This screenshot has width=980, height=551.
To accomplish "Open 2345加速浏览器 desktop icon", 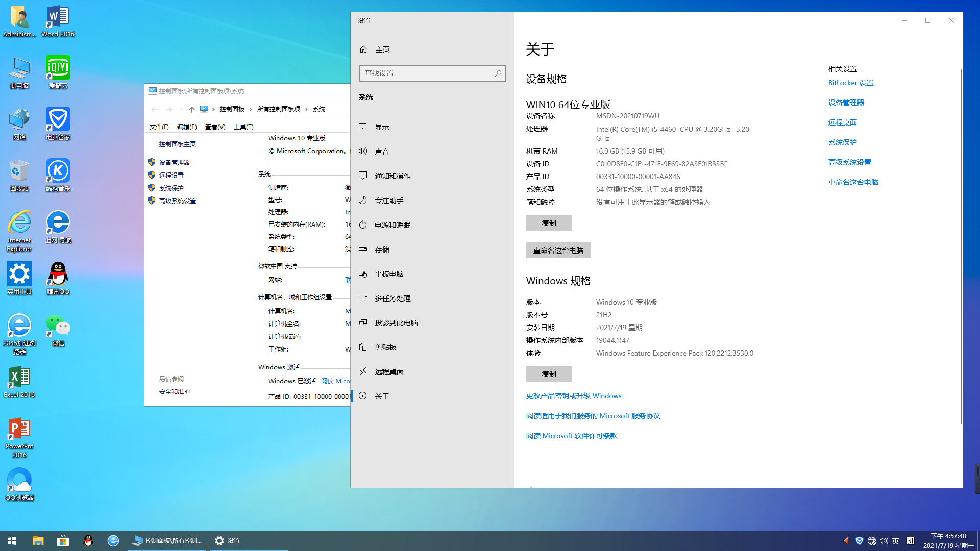I will [19, 334].
